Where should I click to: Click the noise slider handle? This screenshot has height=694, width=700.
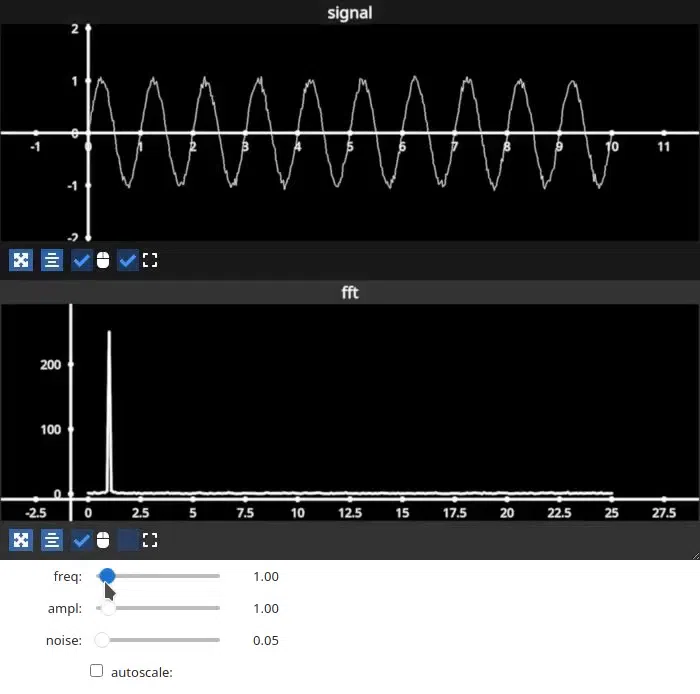pyautogui.click(x=102, y=640)
